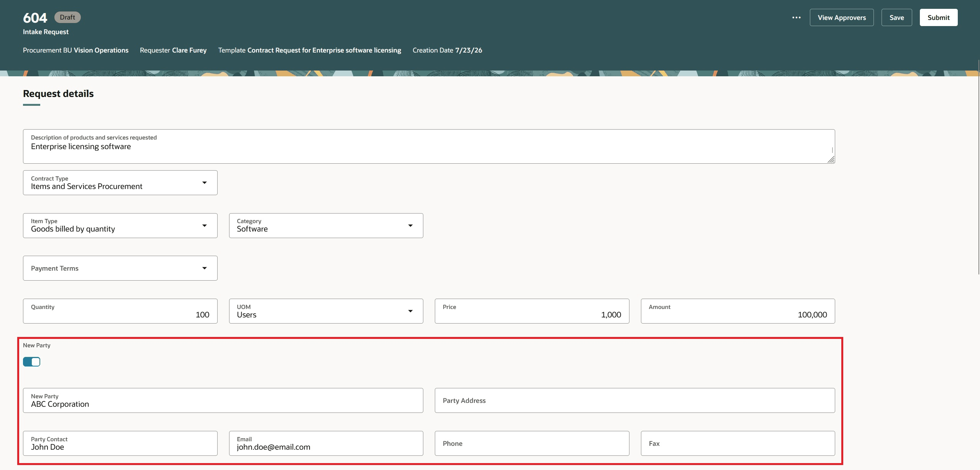Click the Email field

pyautogui.click(x=326, y=444)
